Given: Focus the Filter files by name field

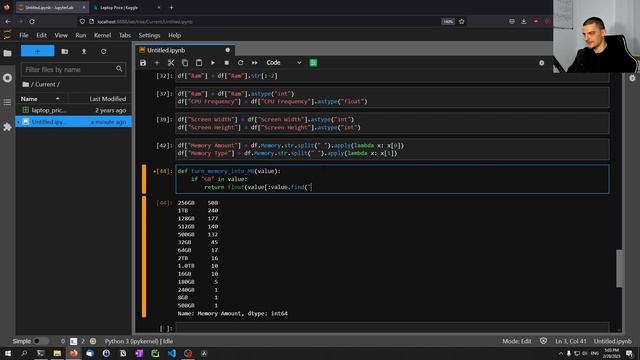Looking at the screenshot, I should [73, 69].
